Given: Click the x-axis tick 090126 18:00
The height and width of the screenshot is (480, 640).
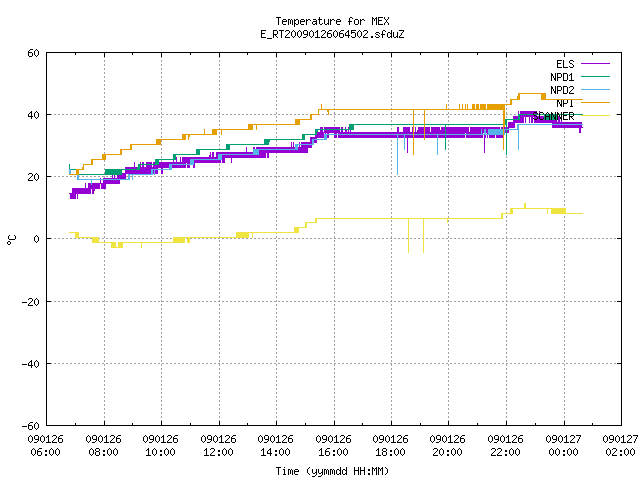Looking at the screenshot, I should tap(391, 446).
